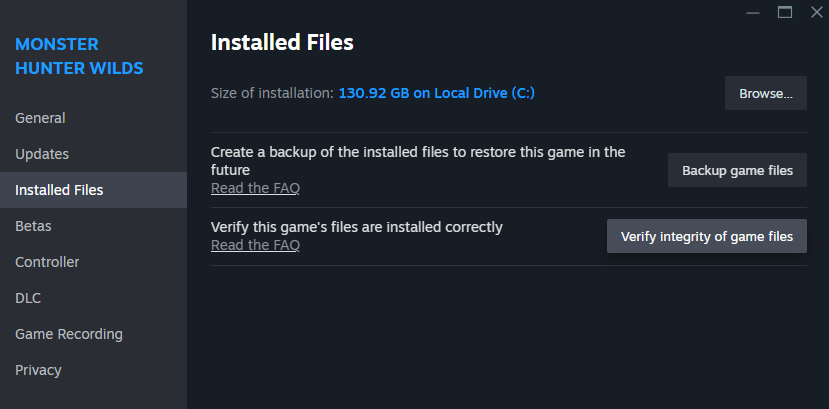
Task: Click the Browse... button
Action: point(765,93)
